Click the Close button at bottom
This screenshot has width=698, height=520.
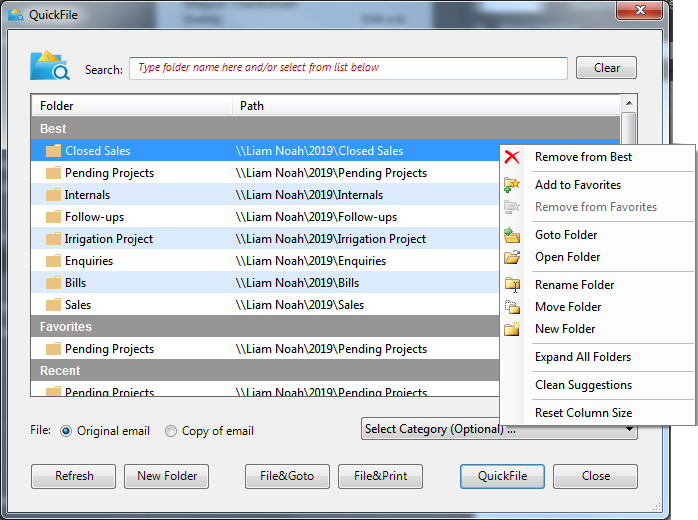[x=595, y=476]
